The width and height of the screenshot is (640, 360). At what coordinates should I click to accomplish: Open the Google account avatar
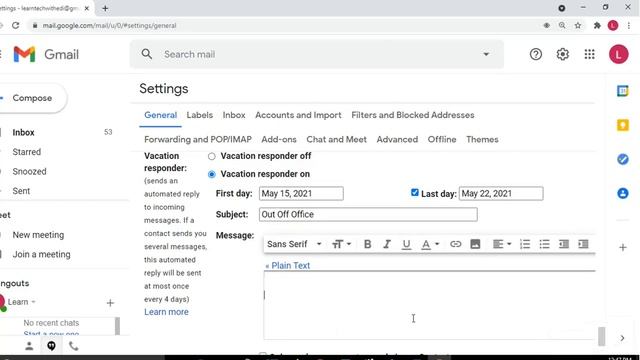[x=618, y=54]
